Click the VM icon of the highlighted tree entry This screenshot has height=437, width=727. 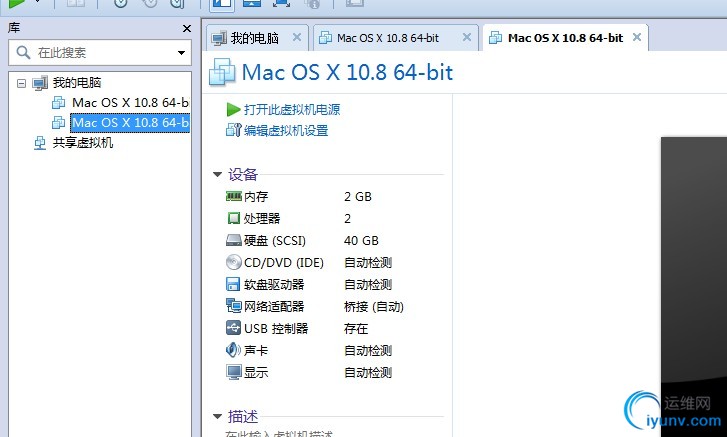[58, 123]
